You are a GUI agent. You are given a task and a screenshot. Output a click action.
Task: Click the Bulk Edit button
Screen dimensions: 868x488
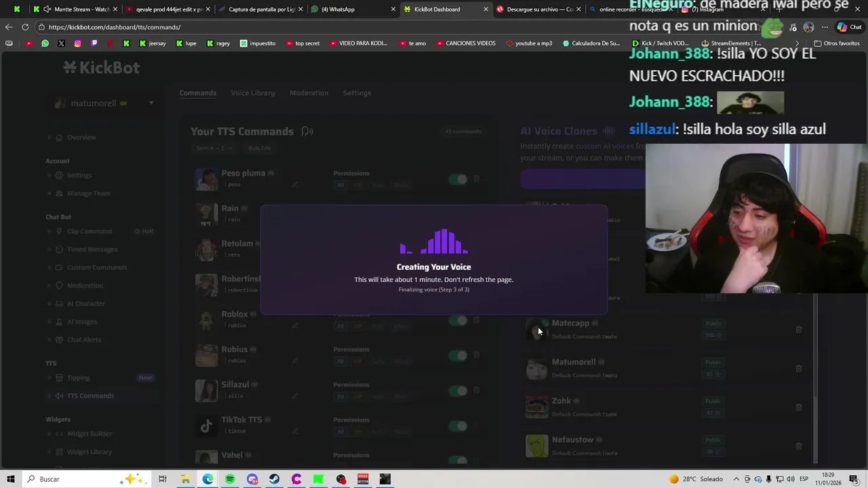(x=260, y=148)
